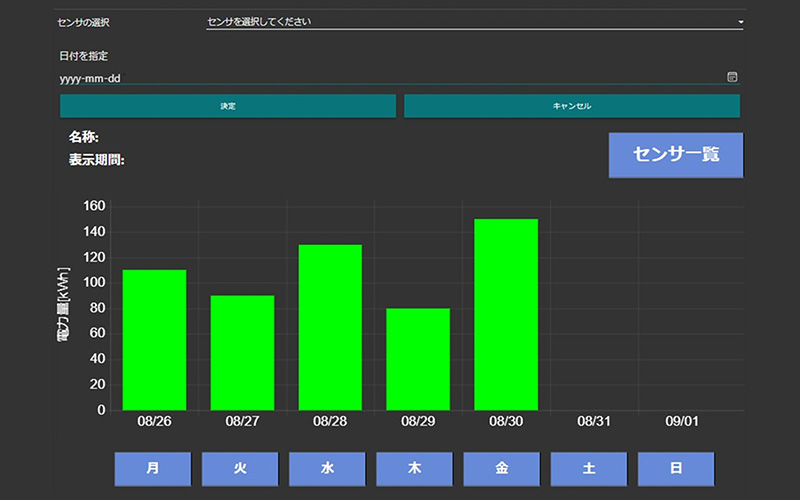
Task: Click the tallest bar at 08/30
Action: (506, 314)
